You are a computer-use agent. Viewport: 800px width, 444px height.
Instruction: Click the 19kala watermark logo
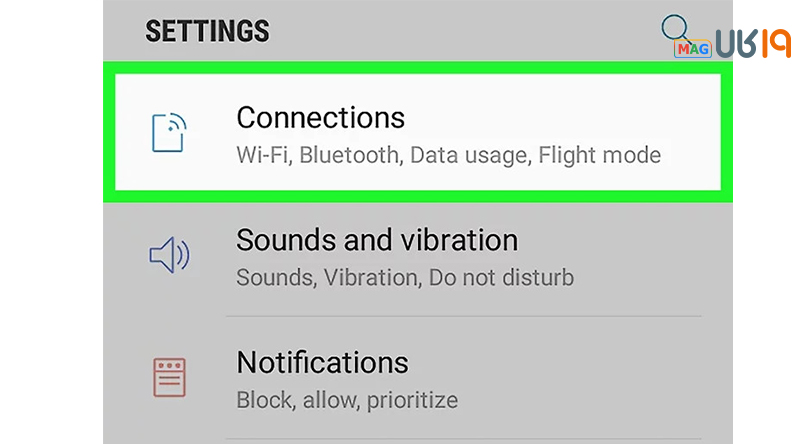click(x=753, y=43)
